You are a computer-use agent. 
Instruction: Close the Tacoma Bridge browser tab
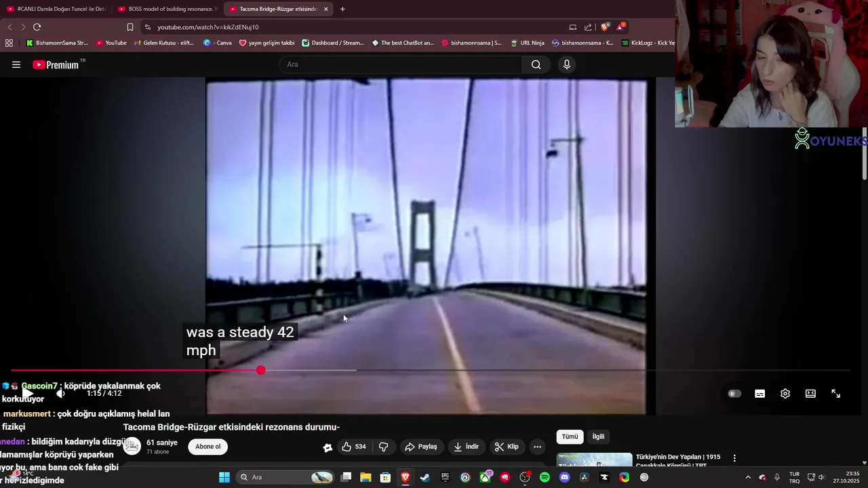325,9
